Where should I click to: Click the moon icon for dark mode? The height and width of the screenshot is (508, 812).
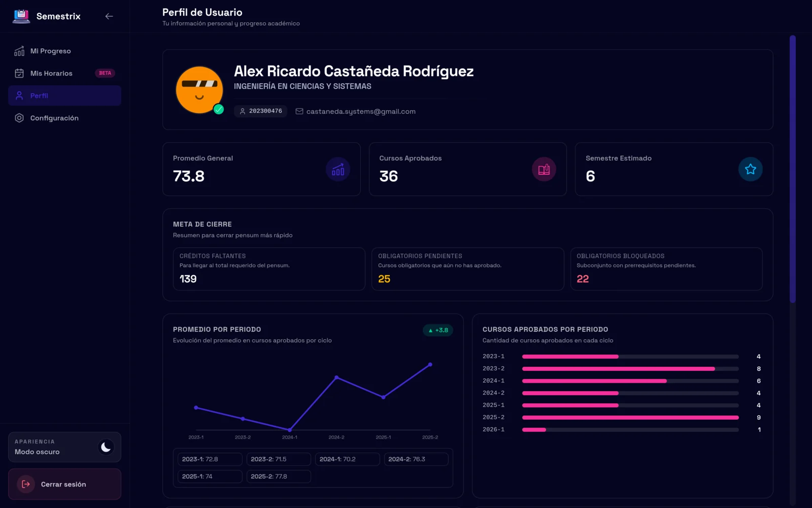pyautogui.click(x=106, y=447)
